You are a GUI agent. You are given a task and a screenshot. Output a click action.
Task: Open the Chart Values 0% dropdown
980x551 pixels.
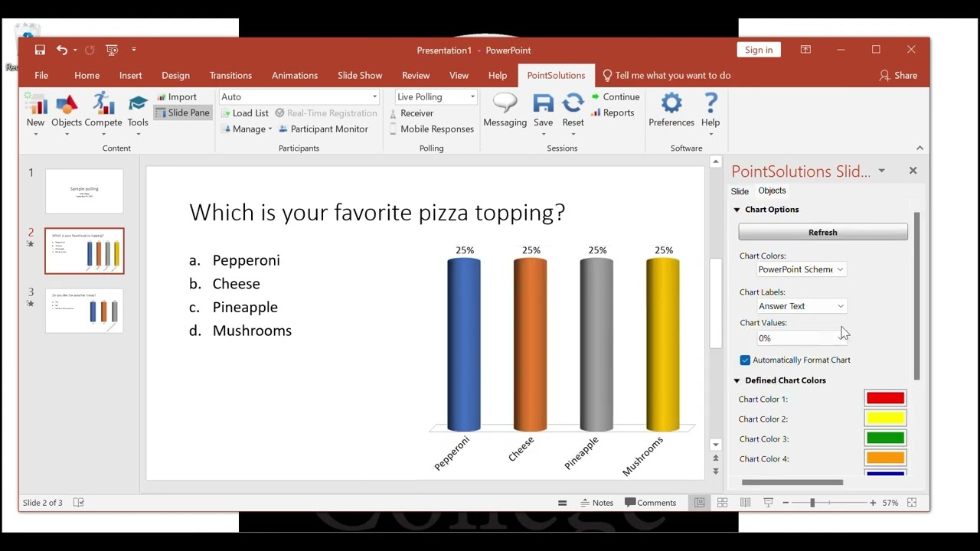pos(801,338)
